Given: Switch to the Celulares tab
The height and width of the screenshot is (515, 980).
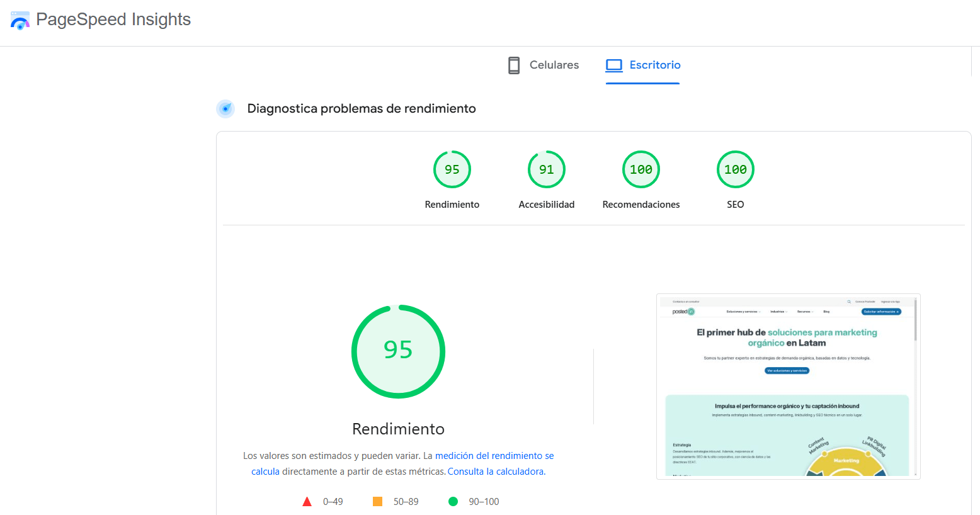Looking at the screenshot, I should point(544,65).
